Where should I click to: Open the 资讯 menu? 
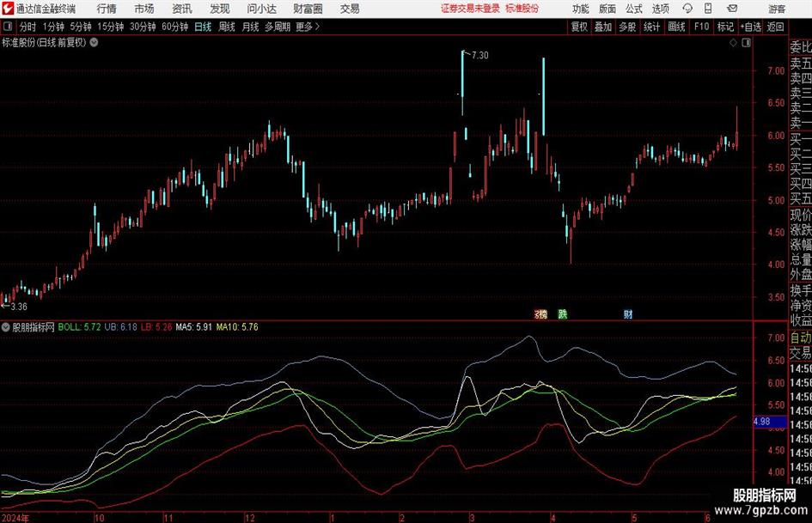[182, 9]
